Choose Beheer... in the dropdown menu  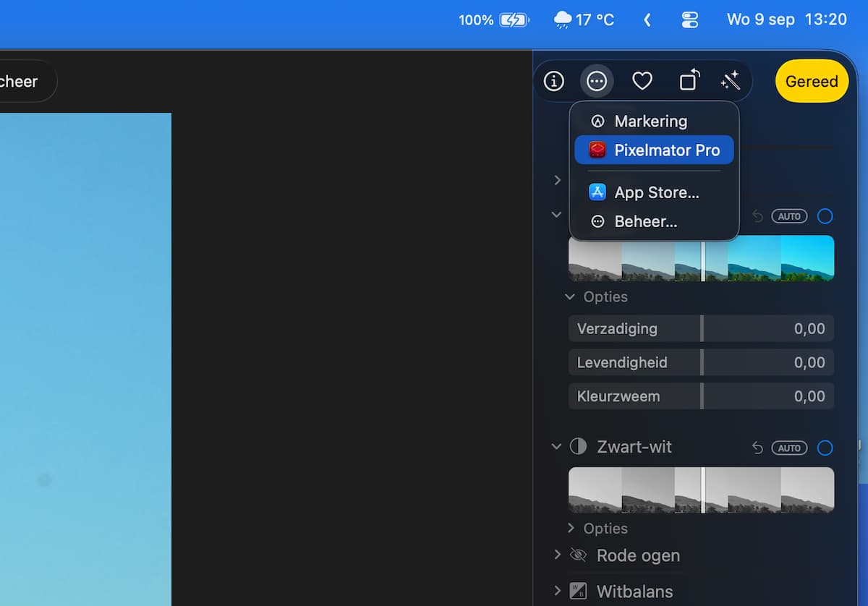point(654,221)
